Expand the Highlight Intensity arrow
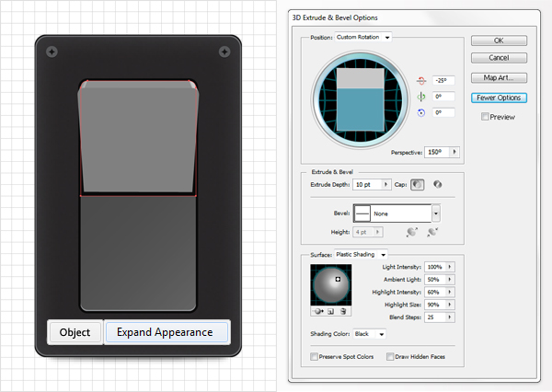Image resolution: width=552 pixels, height=392 pixels. pyautogui.click(x=450, y=292)
